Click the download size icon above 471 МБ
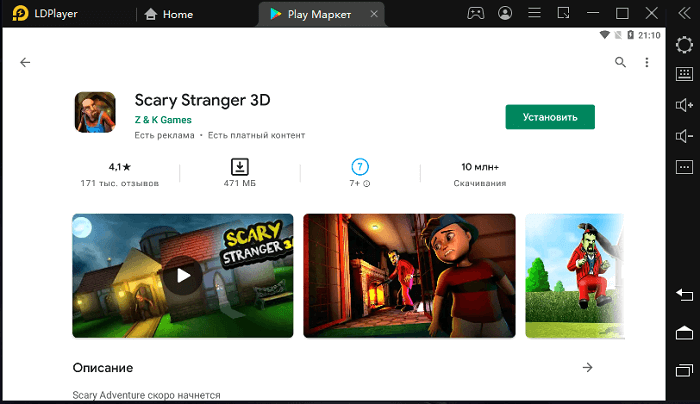Screen dimensions: 700x404 click(x=240, y=167)
